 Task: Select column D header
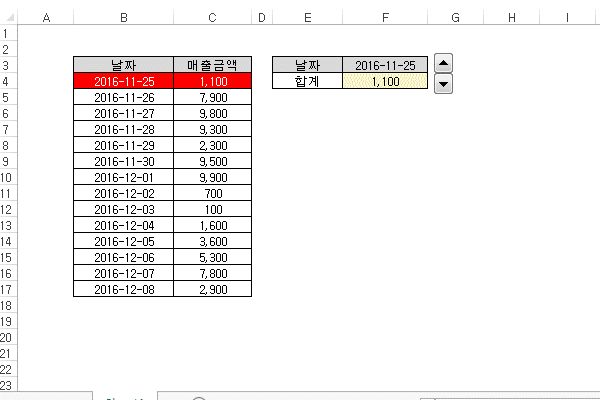[262, 18]
